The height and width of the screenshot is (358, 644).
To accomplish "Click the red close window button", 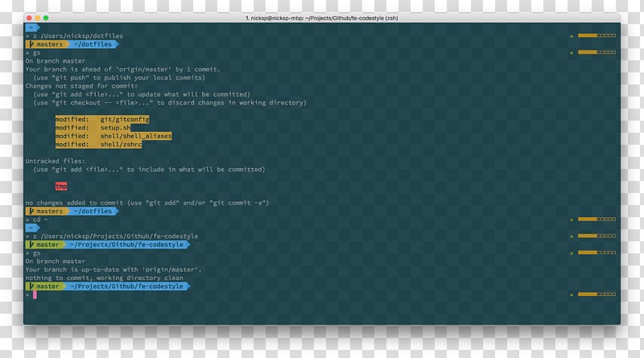I will tap(29, 18).
